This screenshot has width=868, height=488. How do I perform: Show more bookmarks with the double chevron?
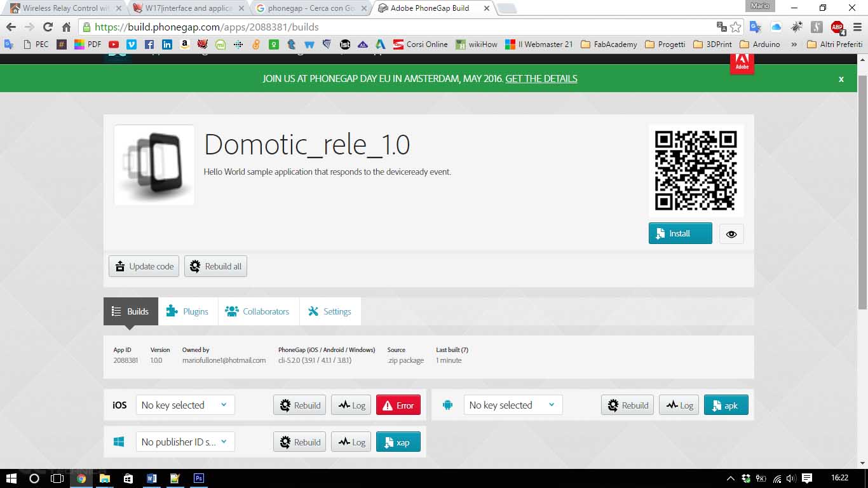(794, 44)
